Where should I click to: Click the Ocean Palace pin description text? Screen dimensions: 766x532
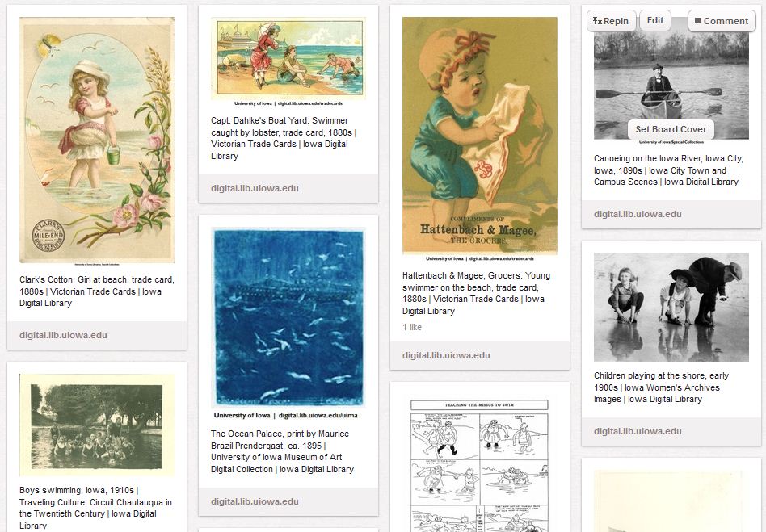click(282, 451)
